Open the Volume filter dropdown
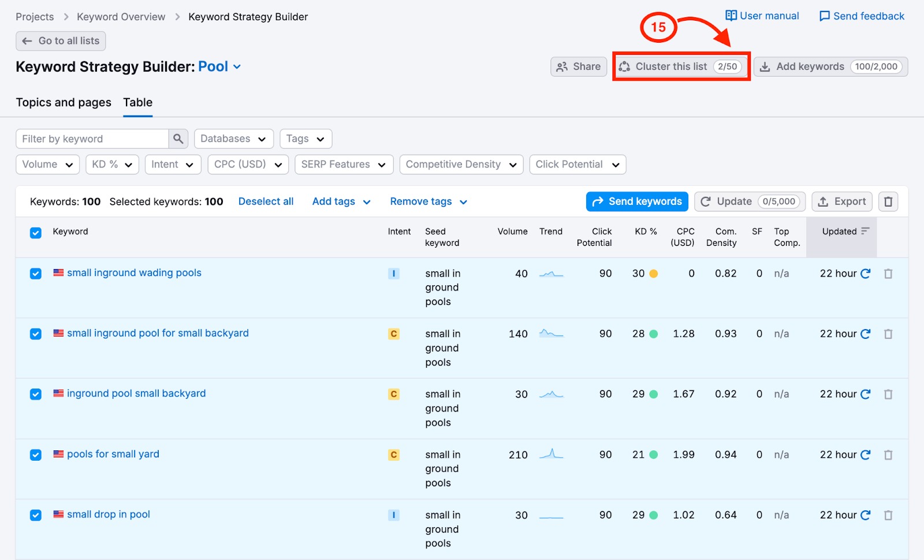 tap(48, 165)
